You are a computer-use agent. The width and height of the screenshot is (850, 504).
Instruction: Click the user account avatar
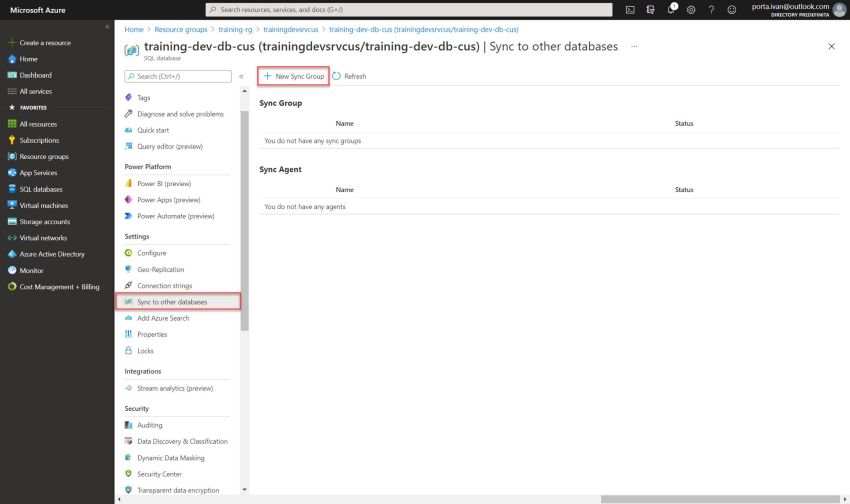pos(839,10)
